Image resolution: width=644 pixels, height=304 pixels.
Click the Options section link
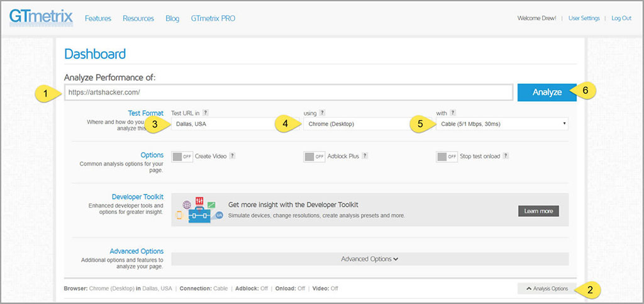pos(152,155)
